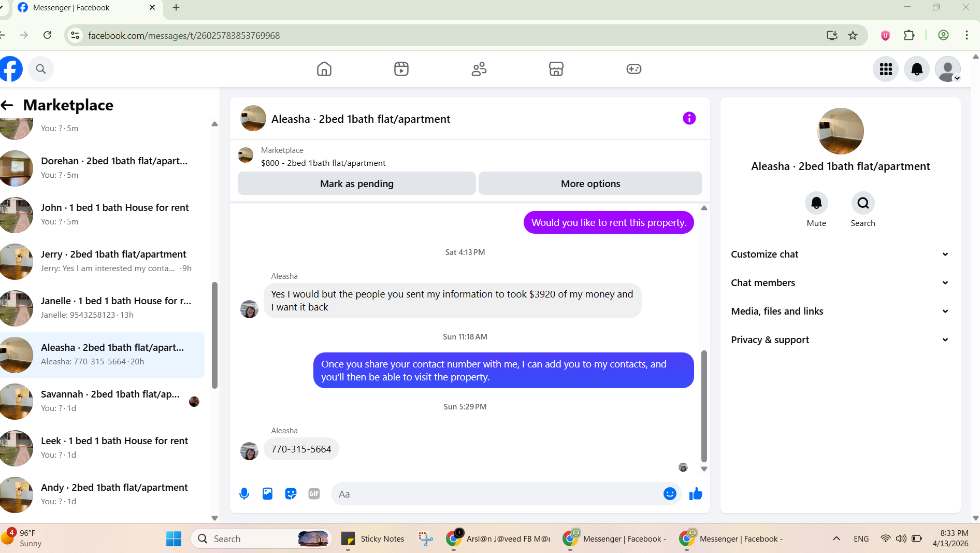This screenshot has height=553, width=980.
Task: Click the taskbar Search box
Action: [x=261, y=539]
